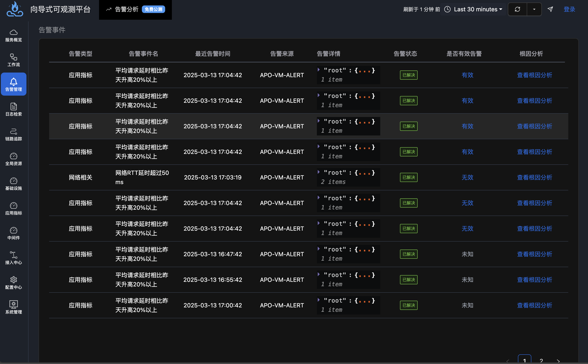Go to pagination page 2
Screen dimensions: 588x364
tap(541, 360)
